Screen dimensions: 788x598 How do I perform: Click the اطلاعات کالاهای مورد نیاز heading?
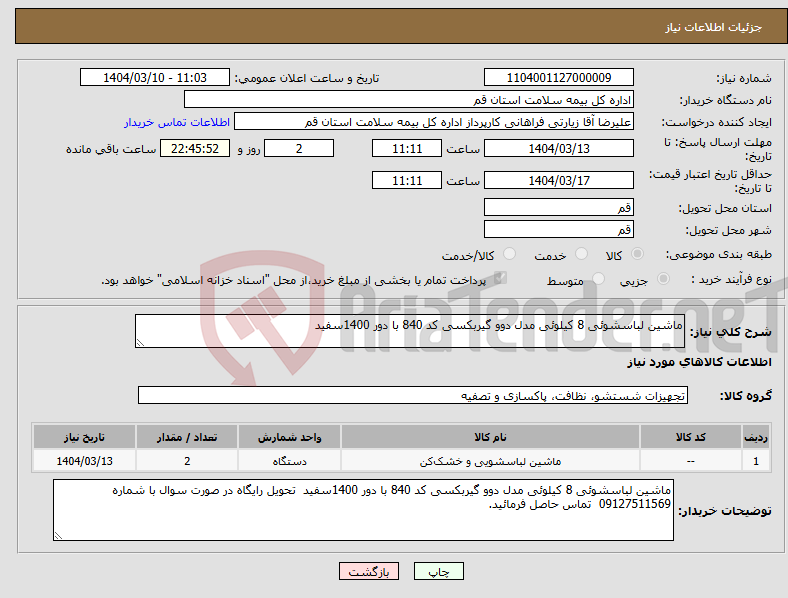coord(699,362)
